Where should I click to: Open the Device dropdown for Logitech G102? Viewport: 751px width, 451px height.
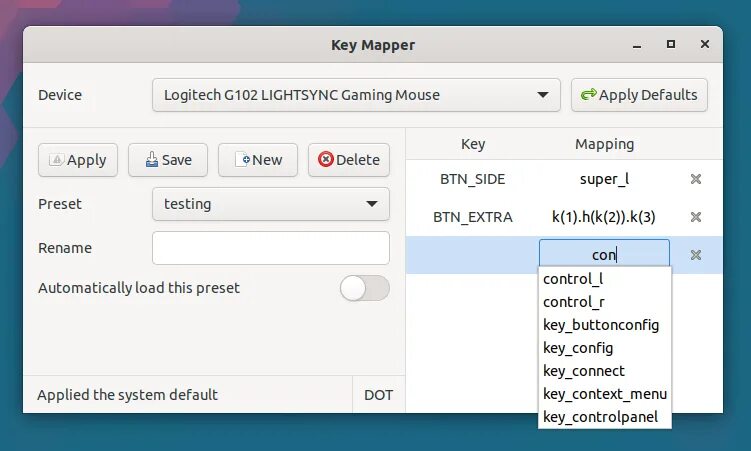[356, 95]
